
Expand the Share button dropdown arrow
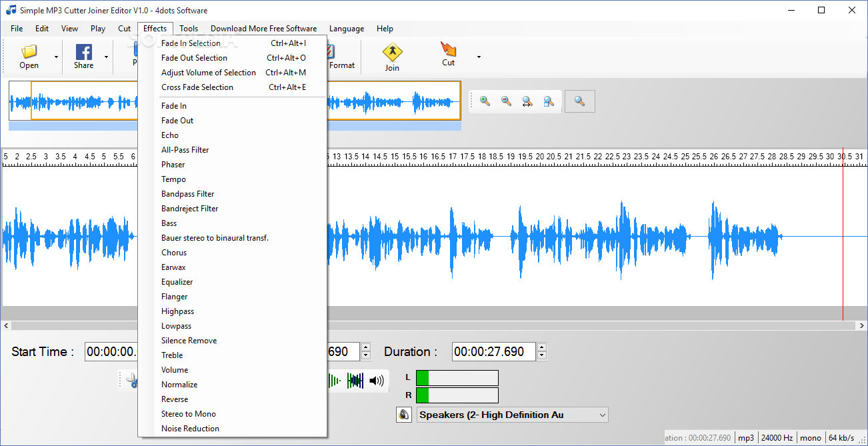pos(106,57)
